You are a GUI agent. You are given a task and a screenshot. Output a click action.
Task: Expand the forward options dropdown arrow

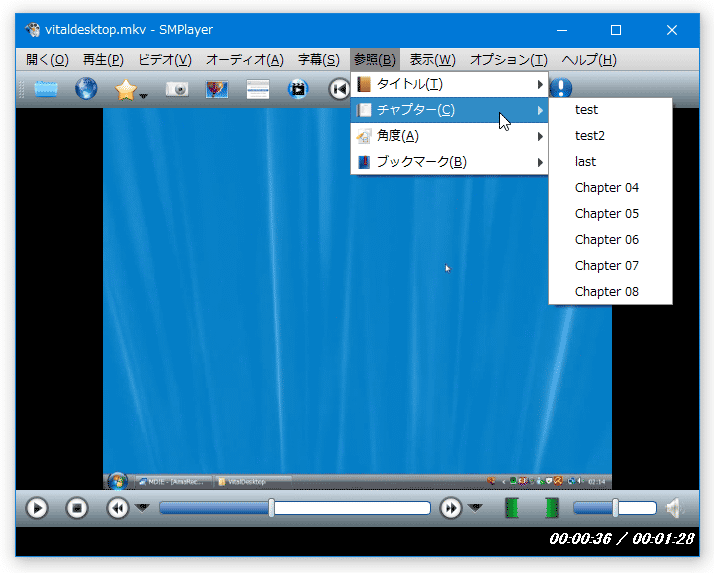[x=475, y=507]
